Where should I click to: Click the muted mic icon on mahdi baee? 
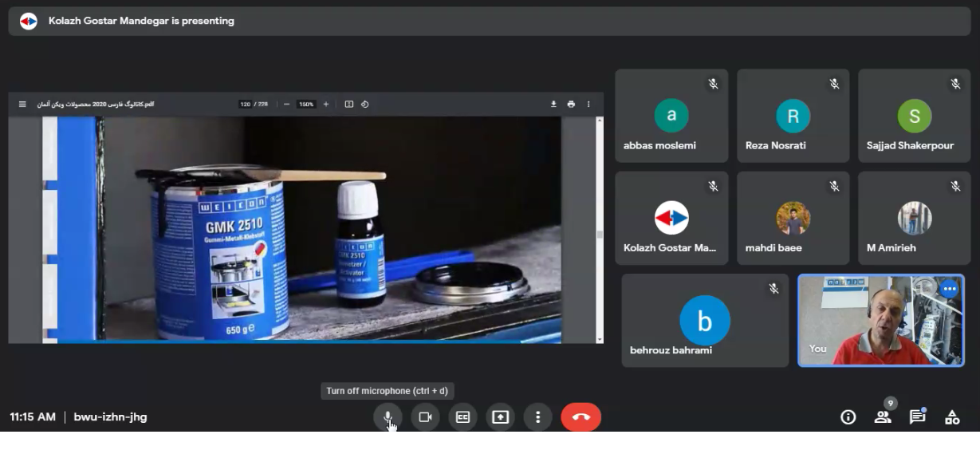(x=834, y=186)
